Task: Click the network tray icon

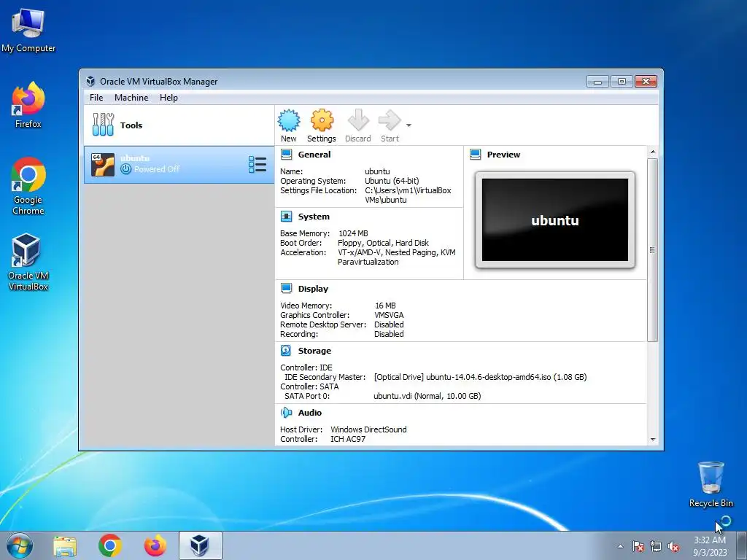Action: 656,546
